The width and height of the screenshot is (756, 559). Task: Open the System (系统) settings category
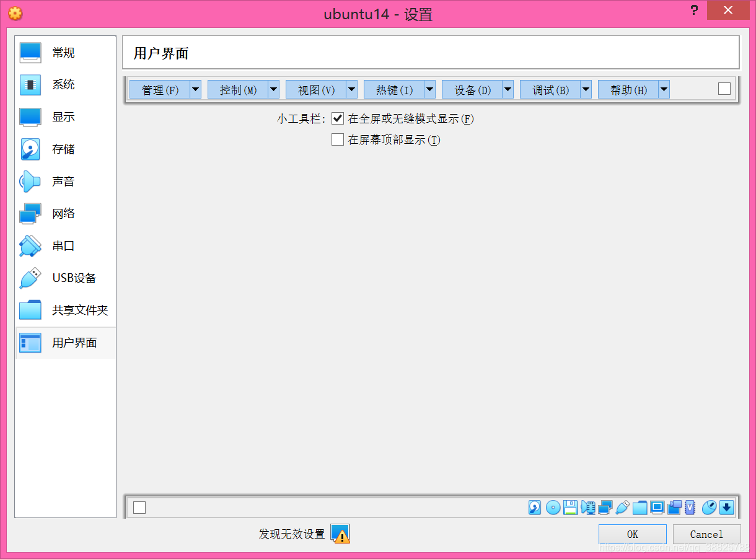(x=65, y=85)
